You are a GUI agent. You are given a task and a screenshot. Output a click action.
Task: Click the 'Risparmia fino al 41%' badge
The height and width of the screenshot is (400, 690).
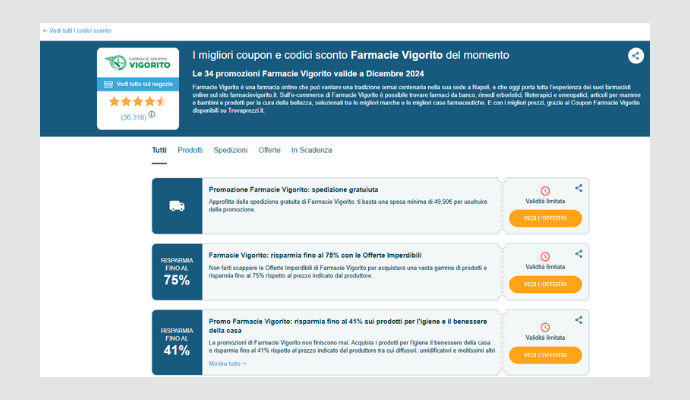click(x=177, y=342)
